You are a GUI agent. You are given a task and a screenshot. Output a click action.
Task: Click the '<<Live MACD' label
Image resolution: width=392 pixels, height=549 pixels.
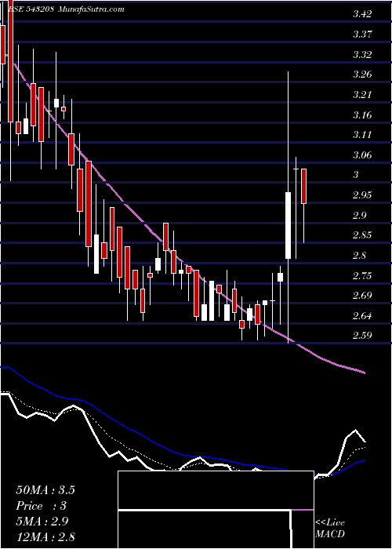pyautogui.click(x=330, y=529)
